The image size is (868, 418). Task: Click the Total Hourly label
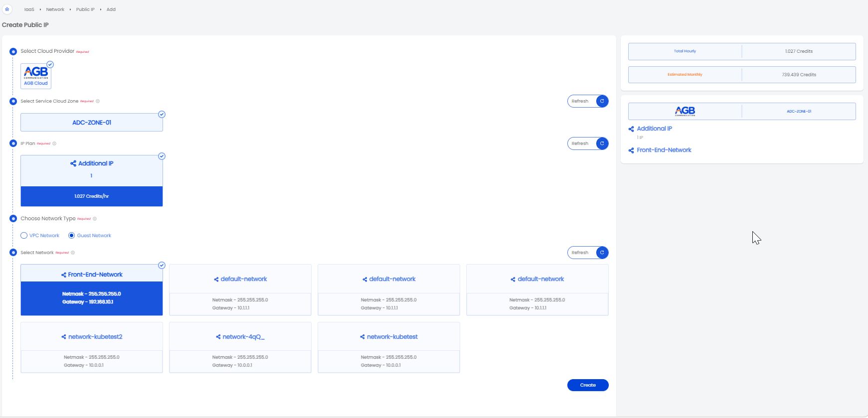[685, 51]
